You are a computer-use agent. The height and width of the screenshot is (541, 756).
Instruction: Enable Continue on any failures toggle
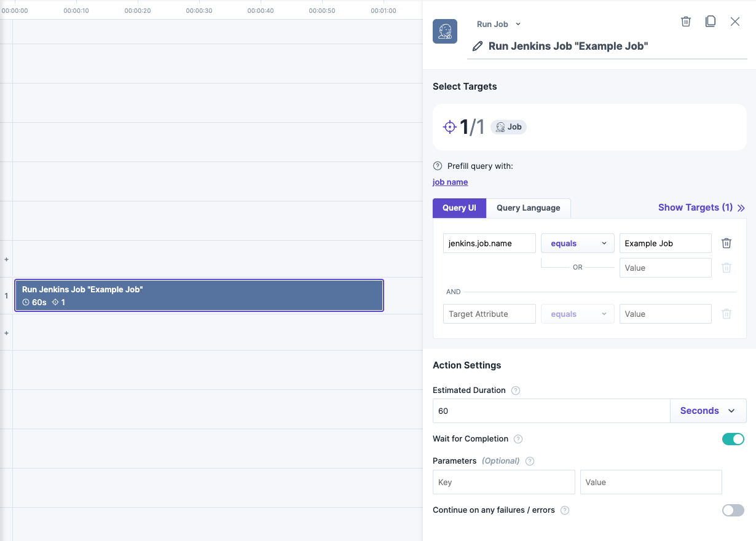[x=733, y=510]
